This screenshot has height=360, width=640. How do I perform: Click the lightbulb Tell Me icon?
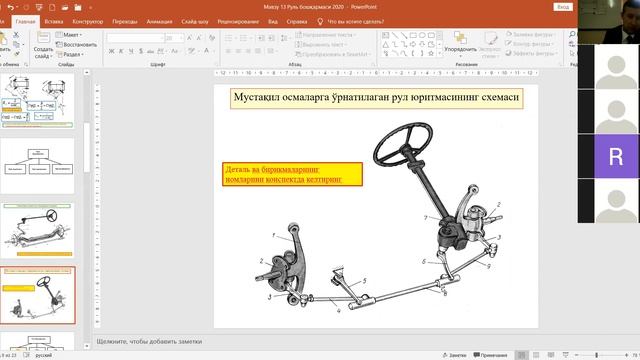click(320, 21)
